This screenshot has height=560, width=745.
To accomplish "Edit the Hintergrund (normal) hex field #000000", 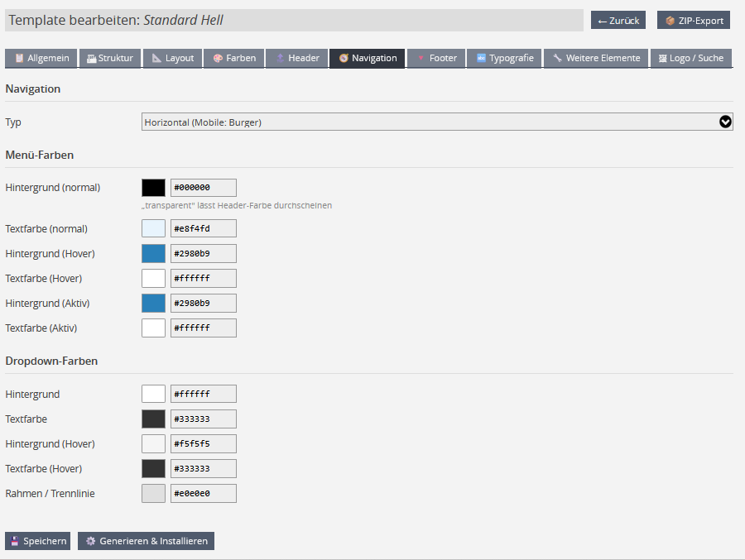I will (204, 188).
